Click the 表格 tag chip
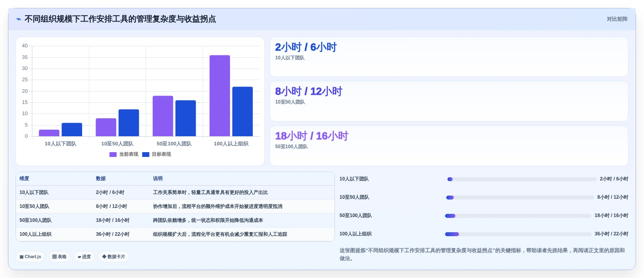This screenshot has height=278, width=644. pos(59,257)
